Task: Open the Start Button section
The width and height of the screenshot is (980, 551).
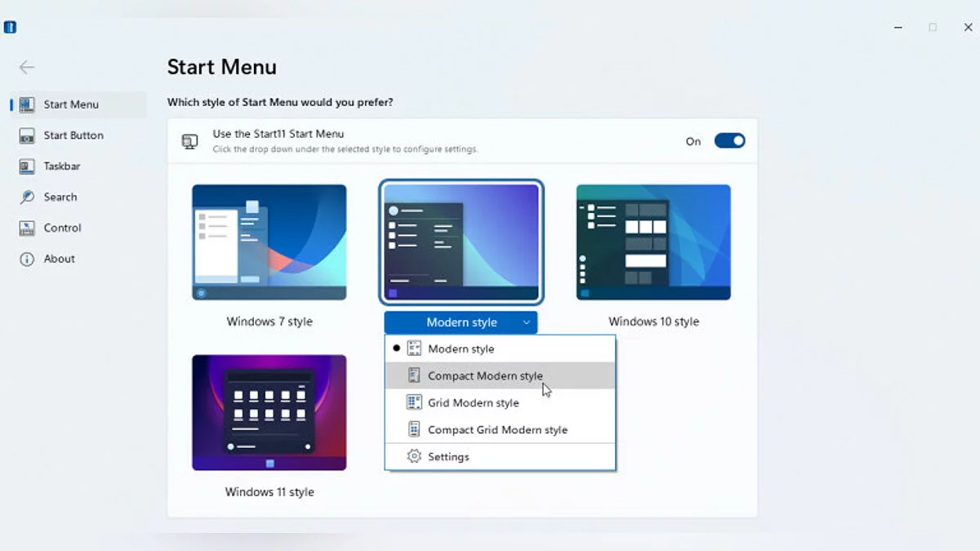Action: (79, 136)
